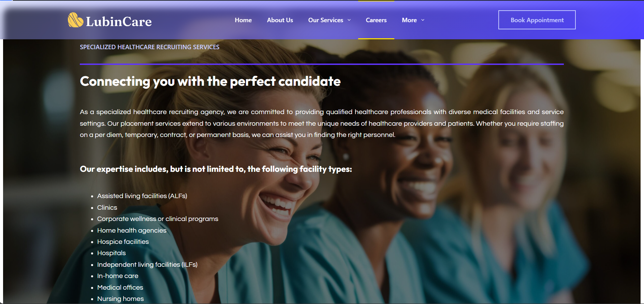The width and height of the screenshot is (644, 304).
Task: Expand the chevron beside More
Action: [423, 20]
